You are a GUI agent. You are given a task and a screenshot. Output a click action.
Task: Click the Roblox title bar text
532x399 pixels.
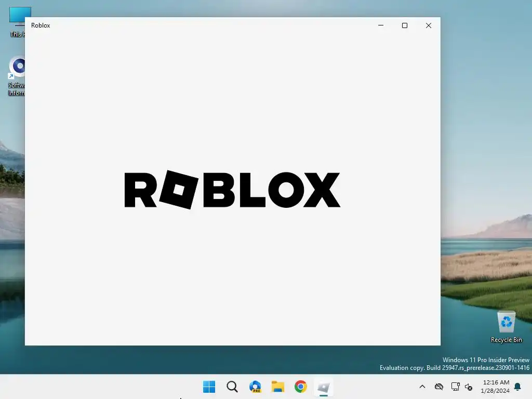point(41,25)
